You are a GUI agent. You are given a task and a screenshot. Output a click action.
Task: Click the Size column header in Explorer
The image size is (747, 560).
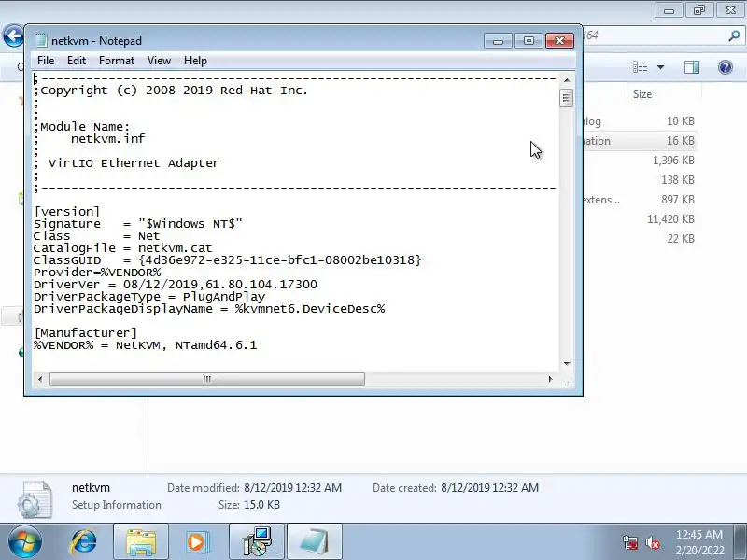point(641,94)
